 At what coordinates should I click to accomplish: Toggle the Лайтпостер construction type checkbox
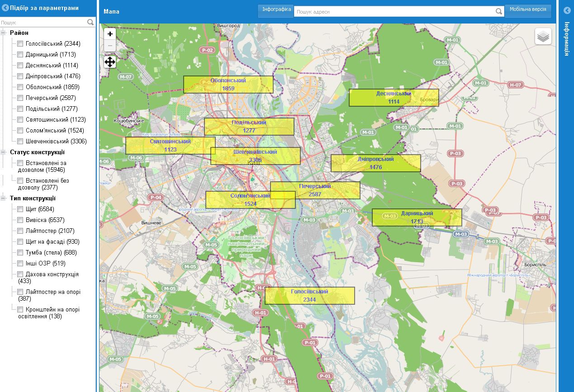coord(20,231)
